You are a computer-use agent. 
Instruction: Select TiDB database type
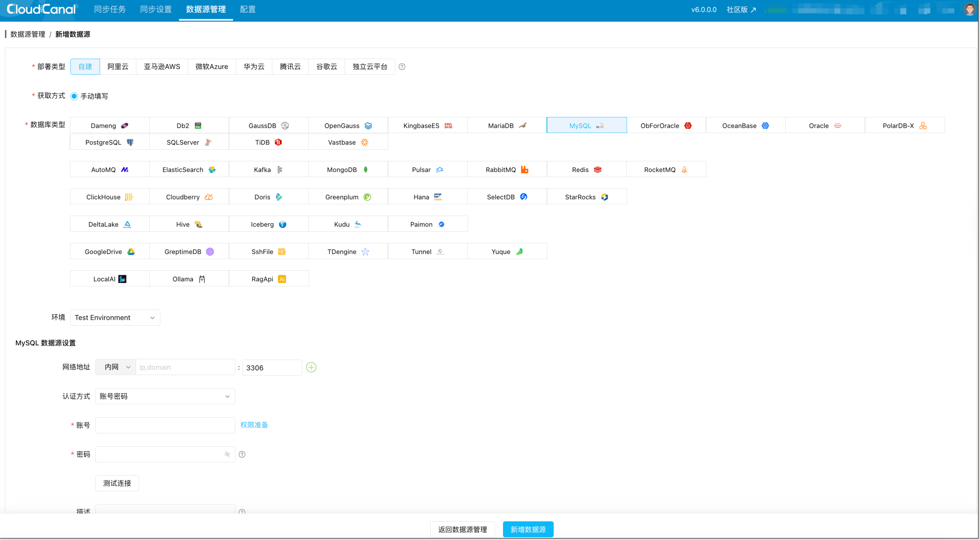(269, 142)
